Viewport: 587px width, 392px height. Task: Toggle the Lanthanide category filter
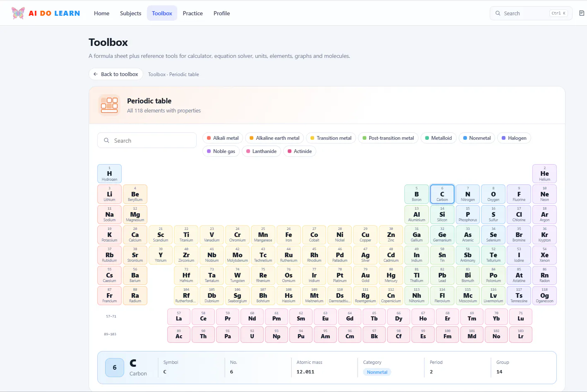pyautogui.click(x=261, y=151)
